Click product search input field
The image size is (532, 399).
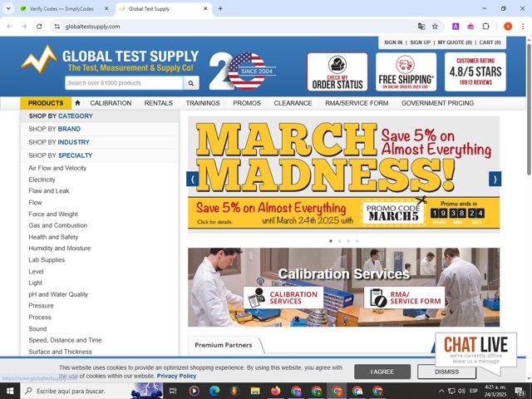click(124, 83)
